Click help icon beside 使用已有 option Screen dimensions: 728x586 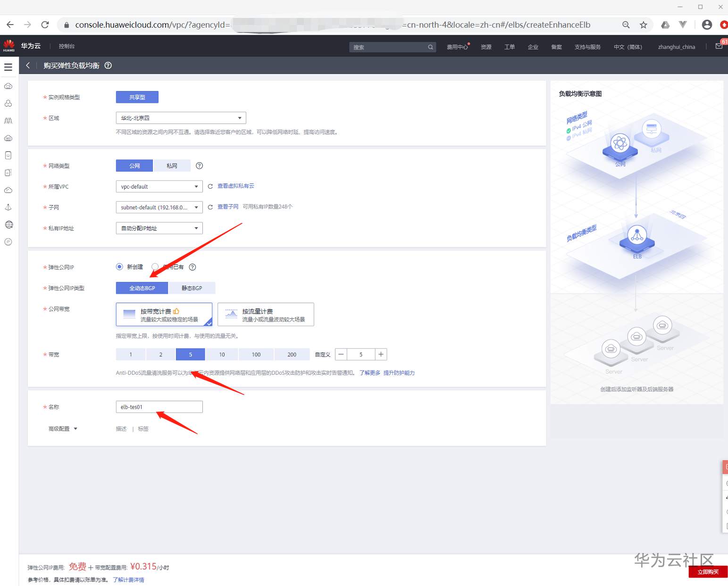(192, 267)
